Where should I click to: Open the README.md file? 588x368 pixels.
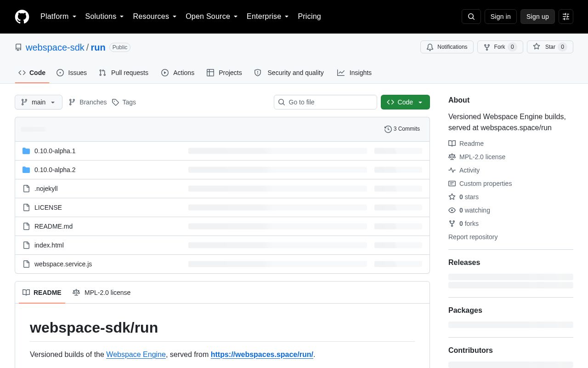coord(53,226)
